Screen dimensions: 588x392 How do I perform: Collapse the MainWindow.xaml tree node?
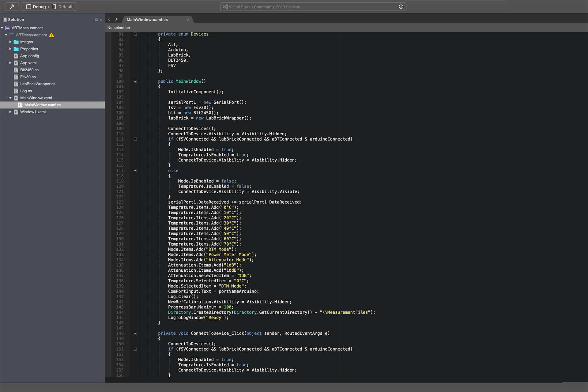pos(10,98)
